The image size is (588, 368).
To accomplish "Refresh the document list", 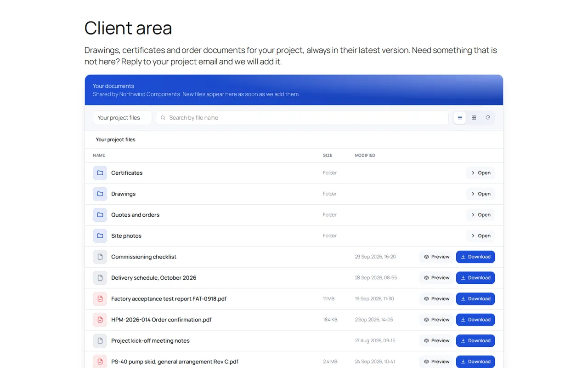I will pos(488,118).
